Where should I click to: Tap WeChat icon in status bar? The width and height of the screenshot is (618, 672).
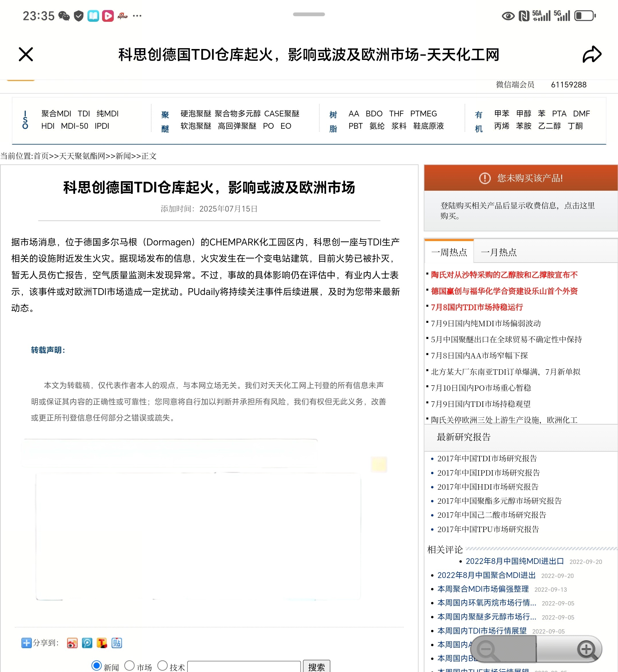(64, 16)
